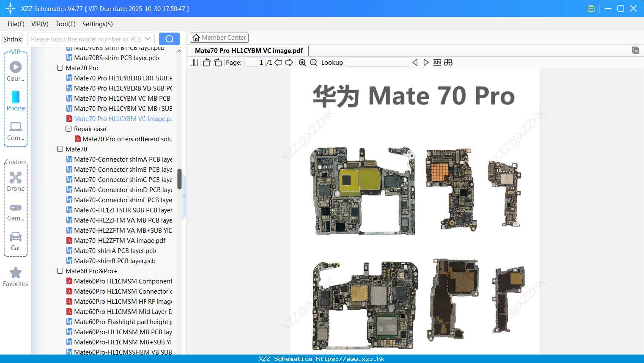Click the Custom category label
This screenshot has height=363, width=644.
tap(16, 162)
